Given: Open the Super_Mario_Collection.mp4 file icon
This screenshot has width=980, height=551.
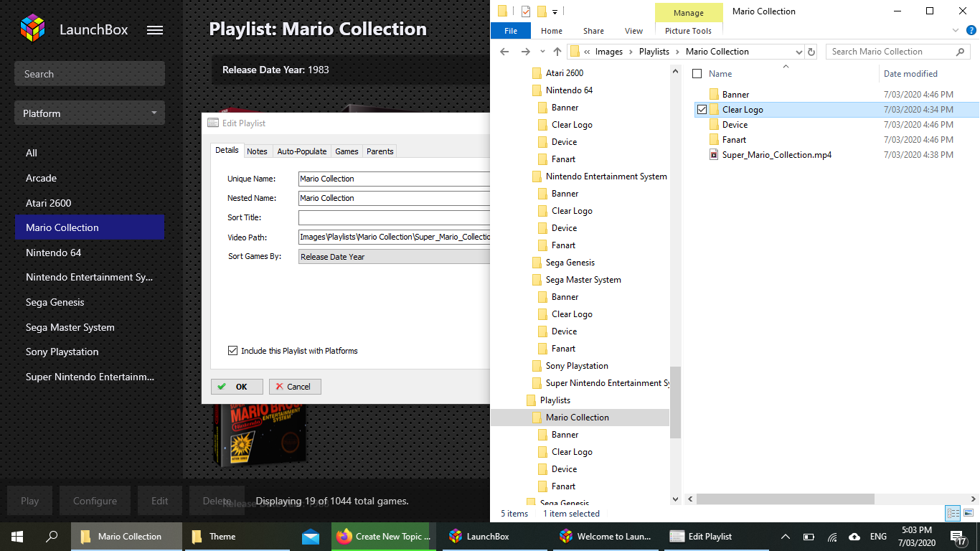Looking at the screenshot, I should (x=714, y=155).
